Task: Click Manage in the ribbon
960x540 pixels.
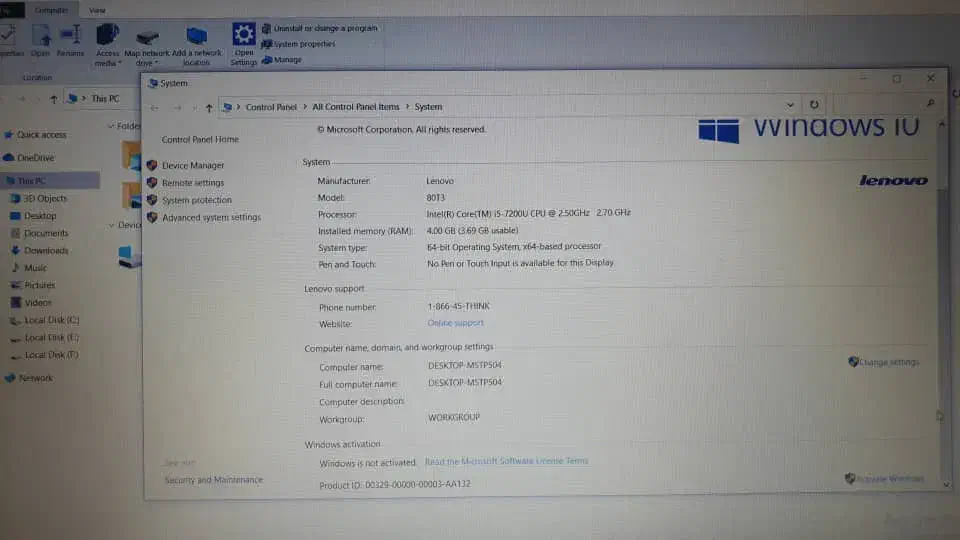Action: click(282, 60)
